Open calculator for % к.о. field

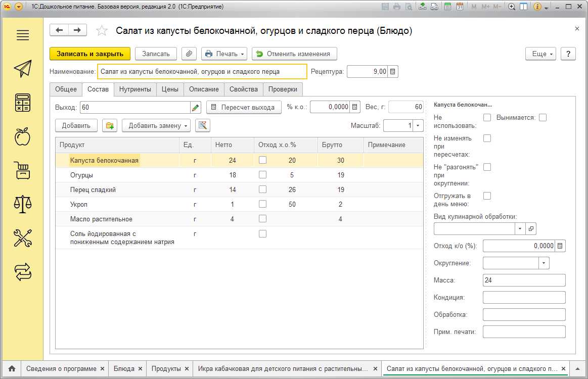point(355,107)
